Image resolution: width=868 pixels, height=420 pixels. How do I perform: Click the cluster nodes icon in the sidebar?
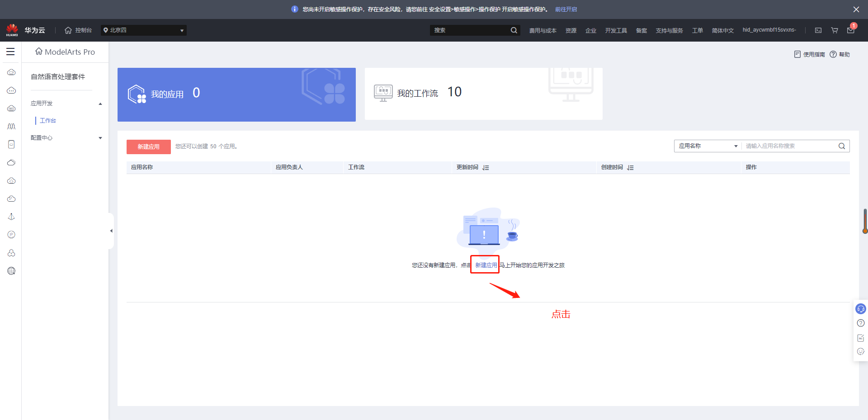(x=11, y=253)
